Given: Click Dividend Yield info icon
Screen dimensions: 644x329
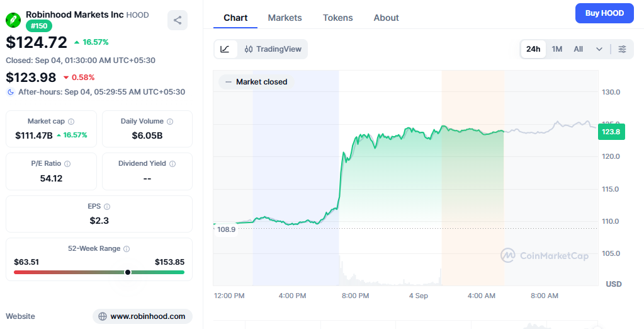Looking at the screenshot, I should coord(172,164).
